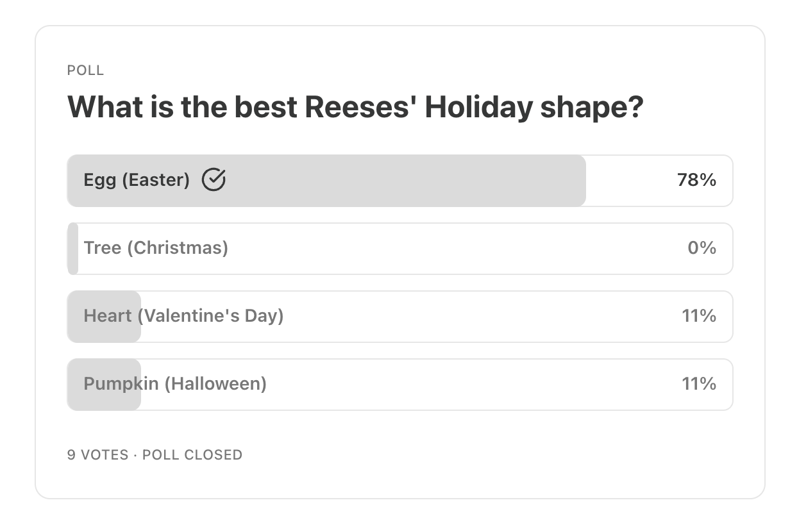Select the Tree (Christmas) option label
The image size is (790, 532).
click(x=156, y=247)
